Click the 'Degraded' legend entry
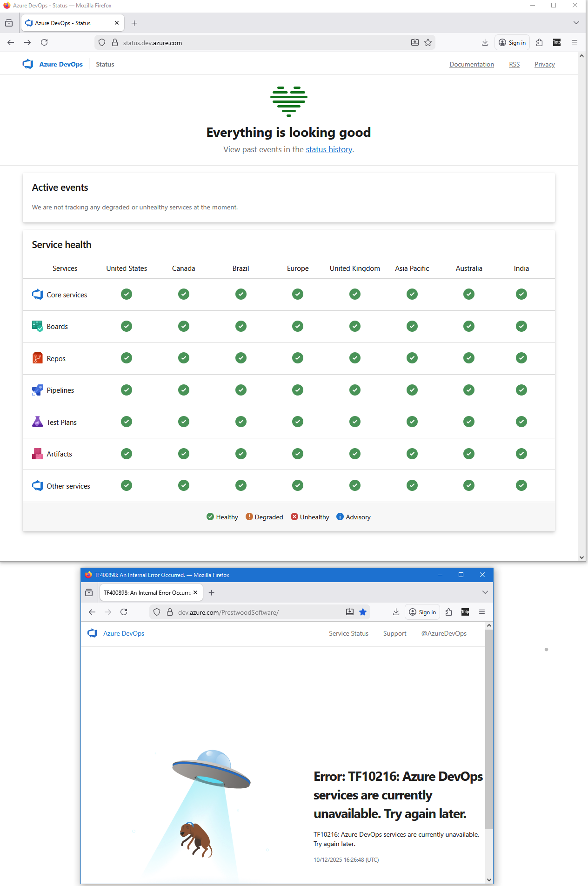Image resolution: width=588 pixels, height=886 pixels. (x=264, y=517)
